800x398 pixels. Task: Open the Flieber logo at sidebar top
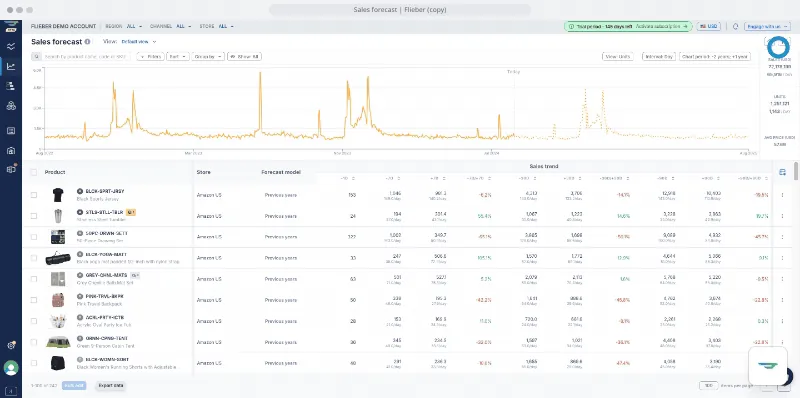pyautogui.click(x=11, y=27)
